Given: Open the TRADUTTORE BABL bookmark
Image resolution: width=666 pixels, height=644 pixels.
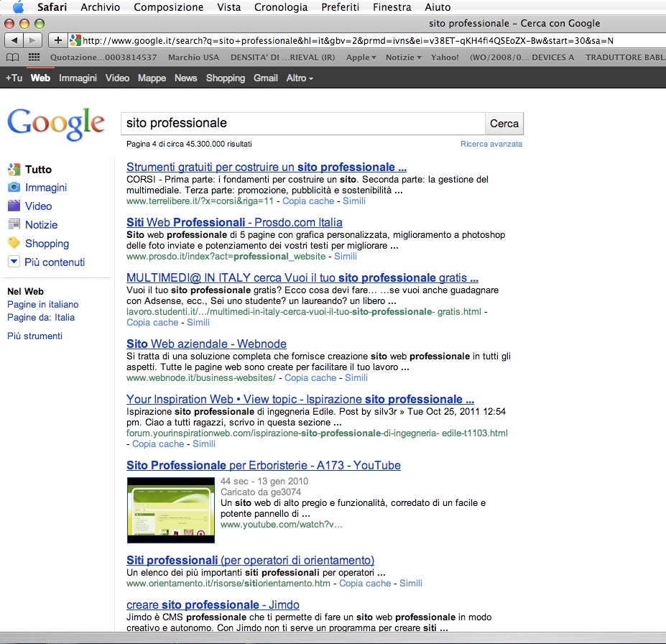Looking at the screenshot, I should [625, 57].
